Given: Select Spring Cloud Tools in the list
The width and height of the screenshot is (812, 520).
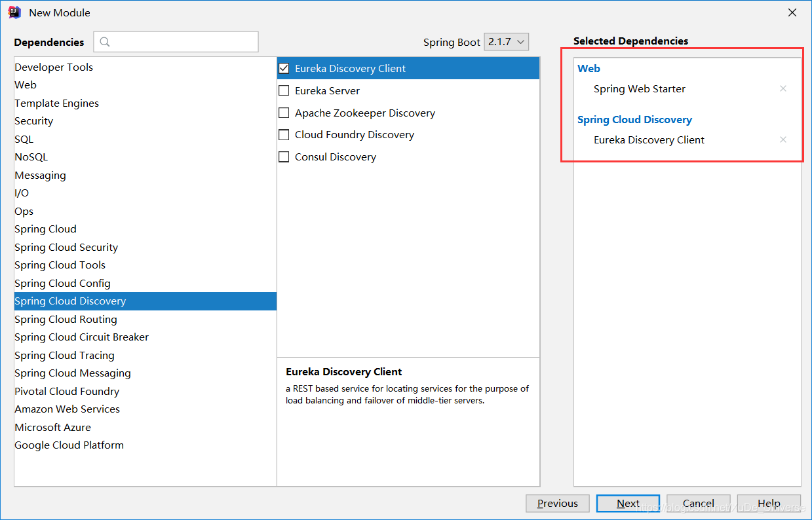Looking at the screenshot, I should (x=145, y=265).
